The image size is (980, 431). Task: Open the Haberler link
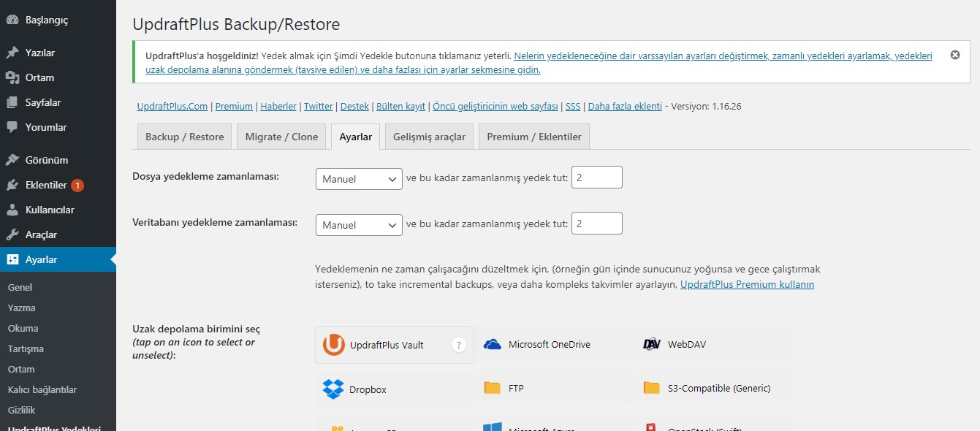[278, 106]
